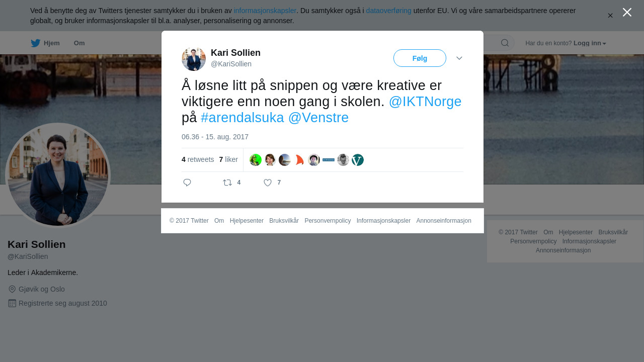Open the Logg inn dropdown

590,43
